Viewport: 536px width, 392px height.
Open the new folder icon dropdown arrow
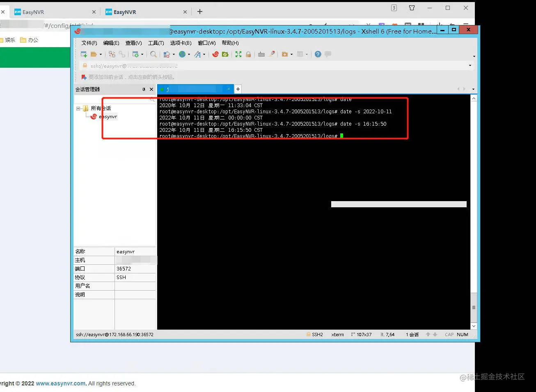tap(291, 54)
